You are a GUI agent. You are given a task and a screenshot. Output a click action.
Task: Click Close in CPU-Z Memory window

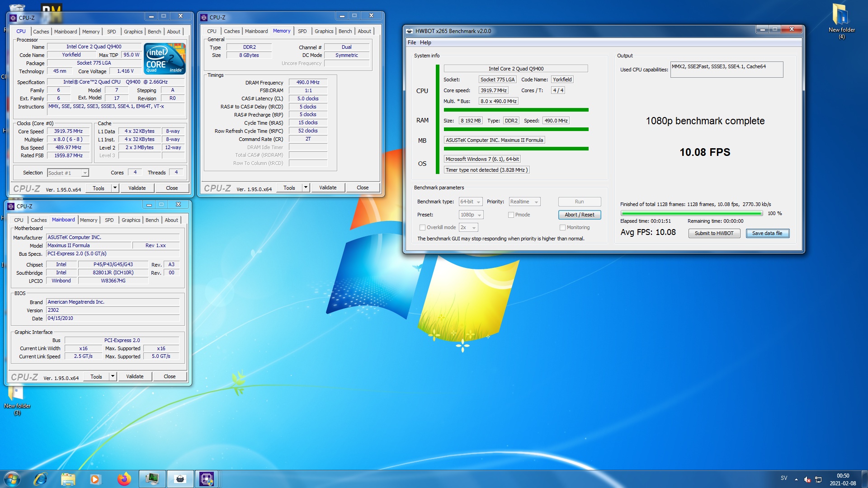[x=363, y=188]
